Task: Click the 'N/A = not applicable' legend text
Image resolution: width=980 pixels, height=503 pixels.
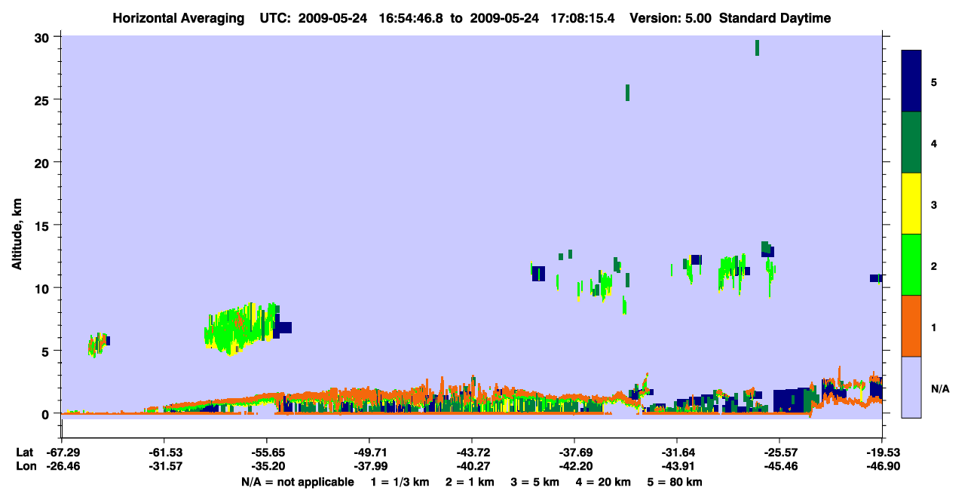Action: (x=297, y=482)
